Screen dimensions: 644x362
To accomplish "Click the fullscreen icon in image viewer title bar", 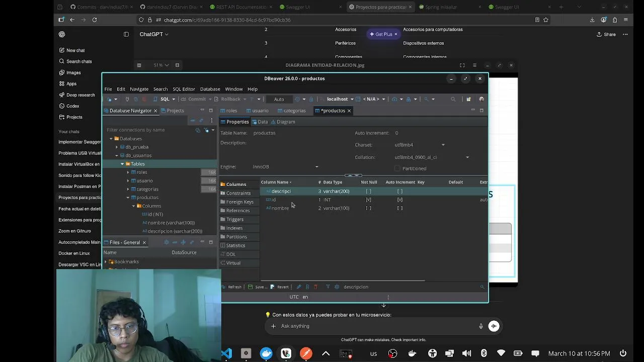I will [462, 65].
